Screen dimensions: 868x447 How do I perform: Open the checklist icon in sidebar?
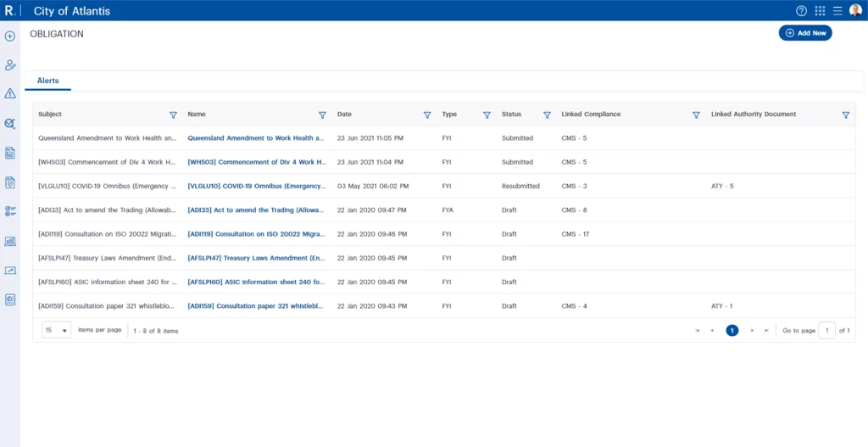point(10,211)
